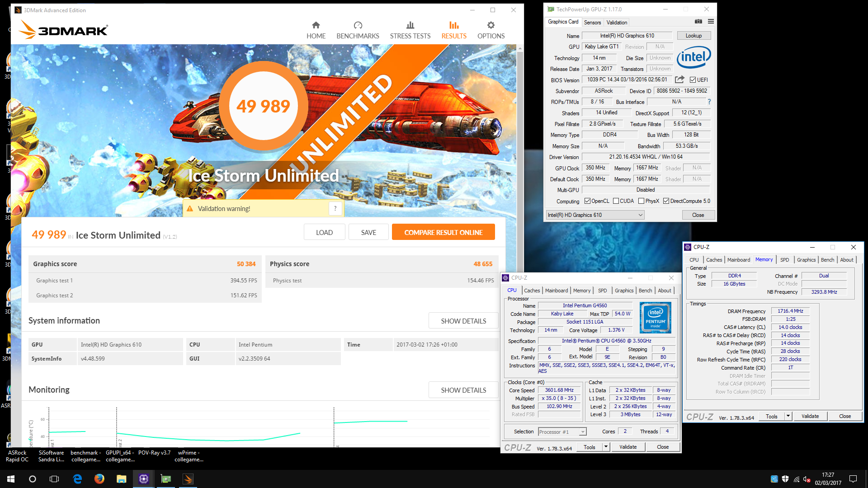Click GPU Name field in GPU-Z

tap(627, 36)
